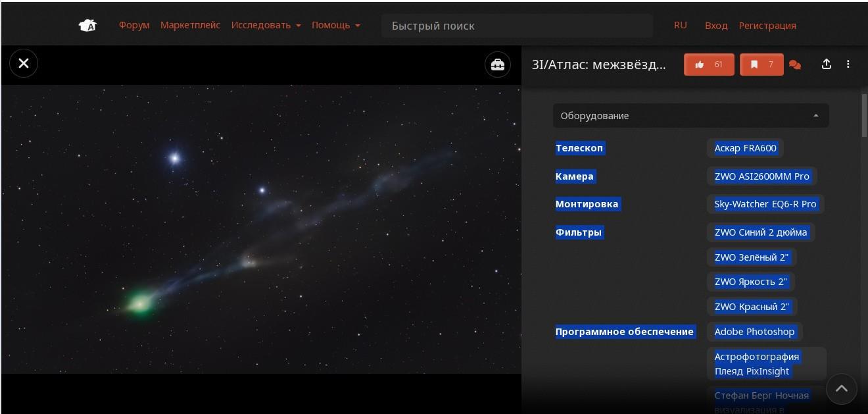Click the share upload icon
The image size is (868, 414).
(x=827, y=64)
